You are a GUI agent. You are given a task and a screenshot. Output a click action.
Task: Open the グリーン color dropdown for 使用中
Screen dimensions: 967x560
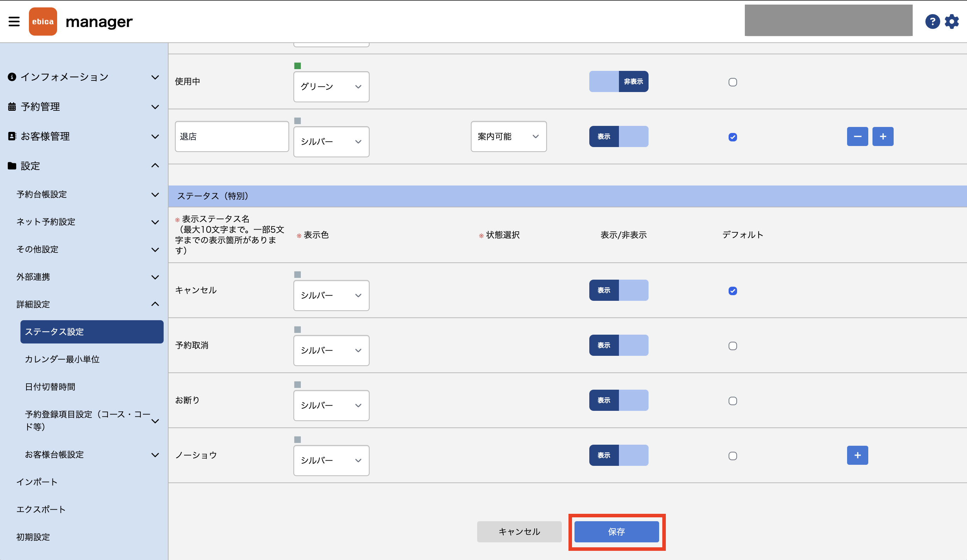332,87
